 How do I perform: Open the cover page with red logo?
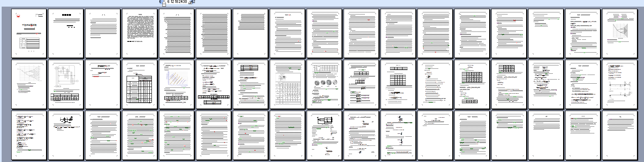[29, 34]
